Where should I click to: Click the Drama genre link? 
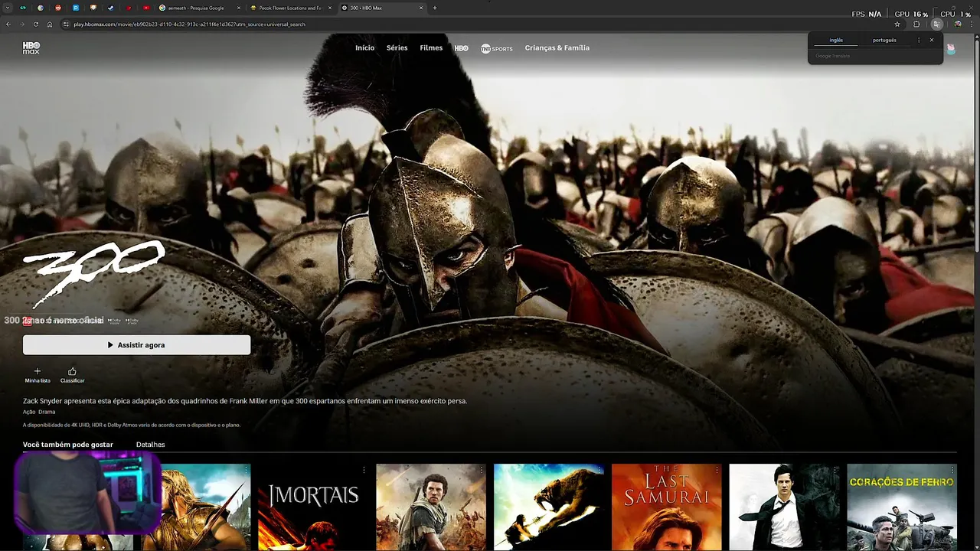(x=47, y=412)
